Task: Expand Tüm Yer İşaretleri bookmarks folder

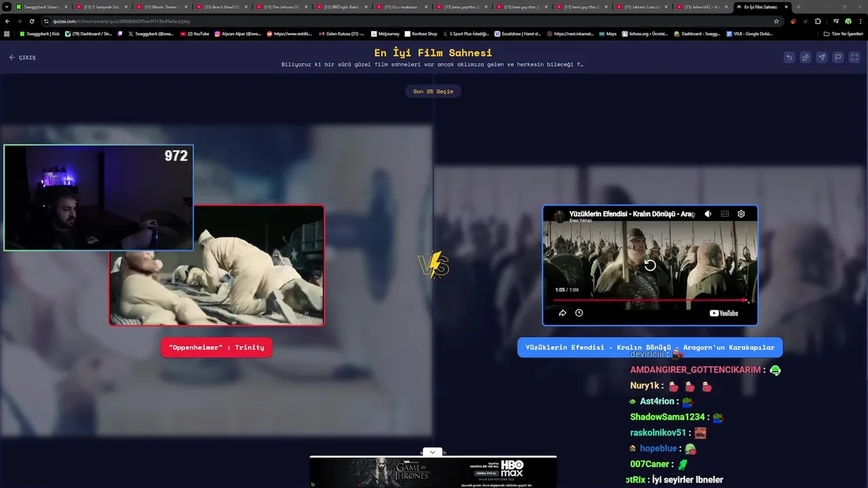Action: [x=844, y=33]
